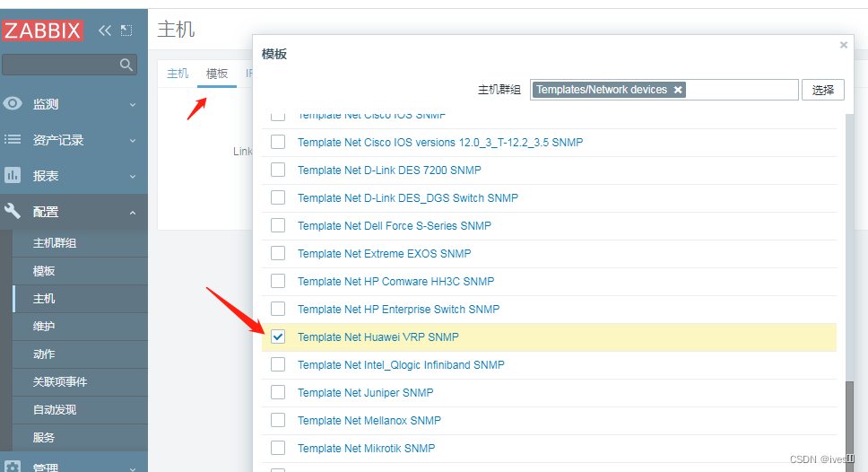The width and height of the screenshot is (868, 472).
Task: Expand the 报表 menu chevron
Action: [x=133, y=176]
